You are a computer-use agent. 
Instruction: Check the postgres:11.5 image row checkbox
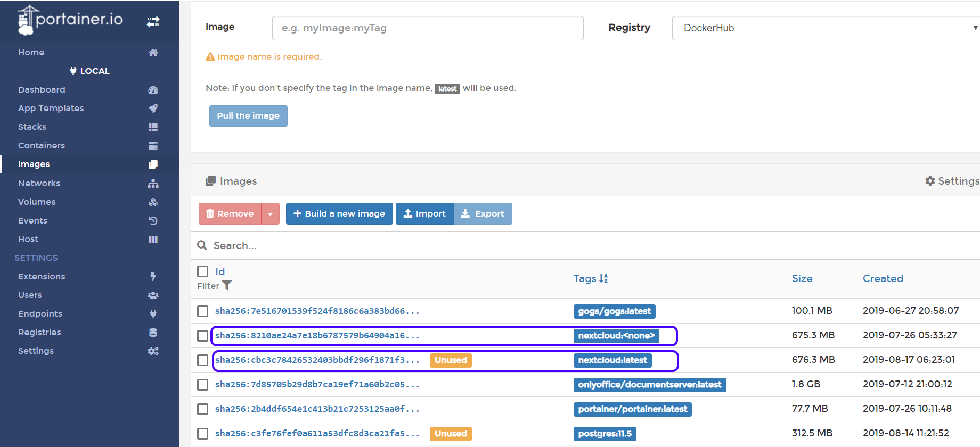(x=202, y=434)
